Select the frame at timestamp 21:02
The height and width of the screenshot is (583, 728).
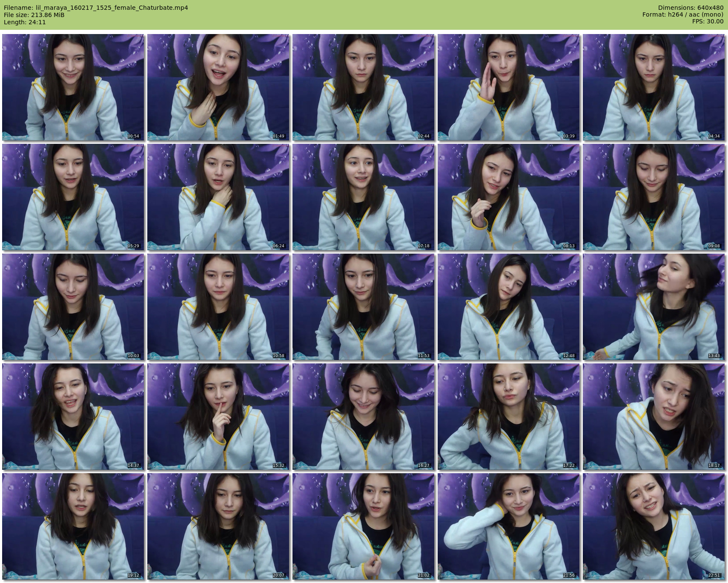click(x=363, y=526)
